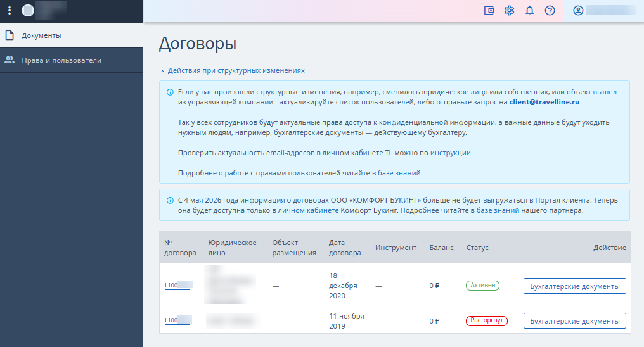This screenshot has height=347, width=644.
Task: Click the Инструмент column header
Action: pos(396,248)
